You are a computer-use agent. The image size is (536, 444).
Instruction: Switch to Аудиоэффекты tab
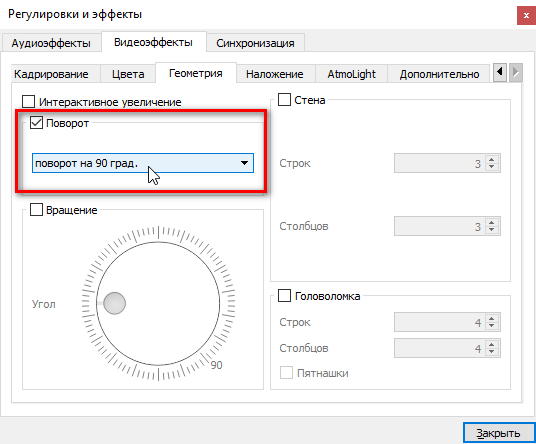51,43
